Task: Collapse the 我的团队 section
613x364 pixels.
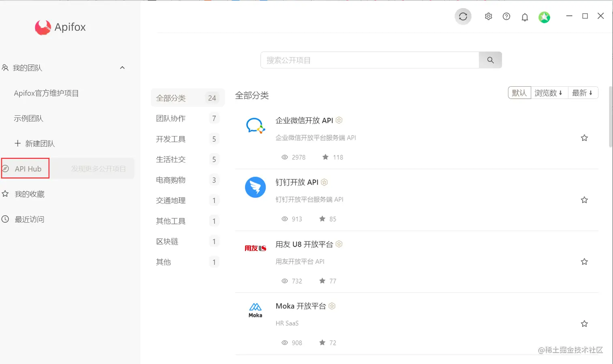Action: click(x=122, y=68)
